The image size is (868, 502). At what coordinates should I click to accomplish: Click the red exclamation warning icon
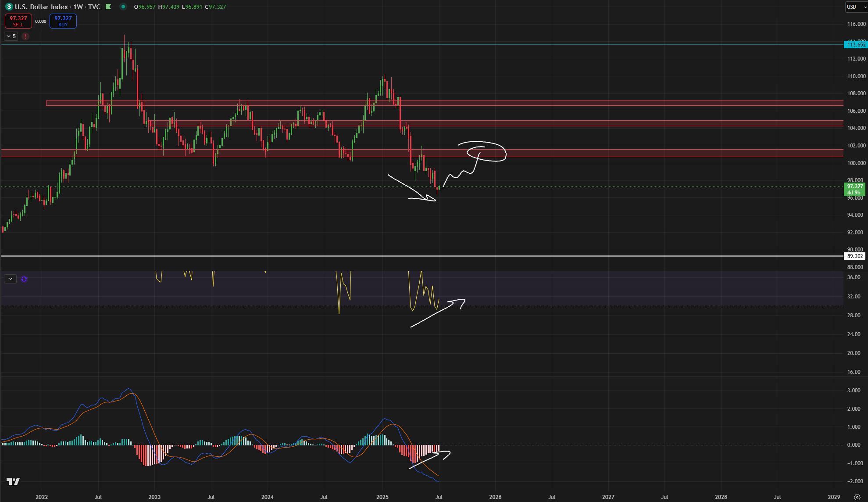click(25, 36)
